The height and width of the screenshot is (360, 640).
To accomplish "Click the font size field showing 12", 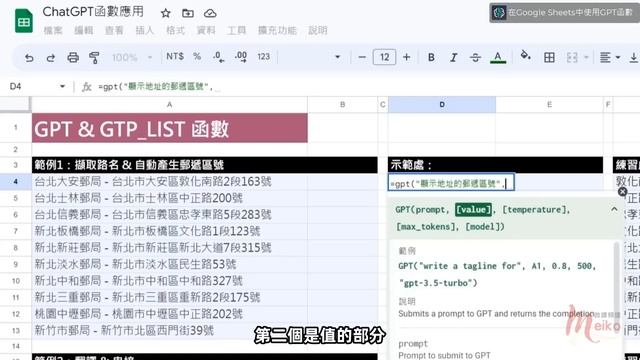I will 384,57.
